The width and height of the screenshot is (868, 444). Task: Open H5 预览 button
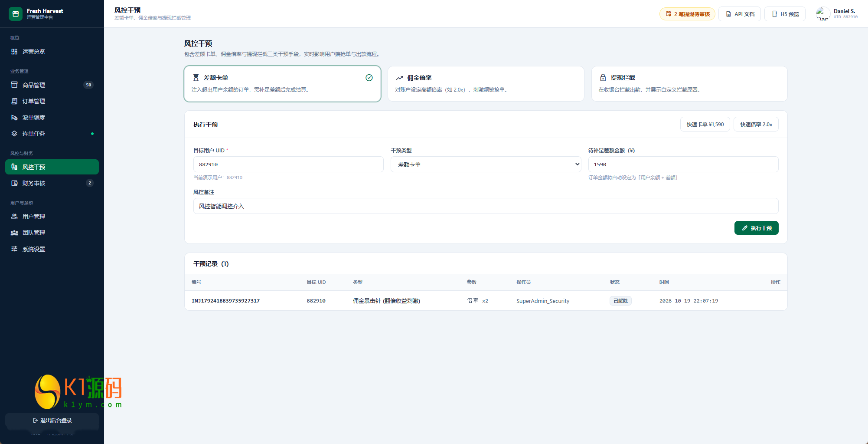pos(785,14)
